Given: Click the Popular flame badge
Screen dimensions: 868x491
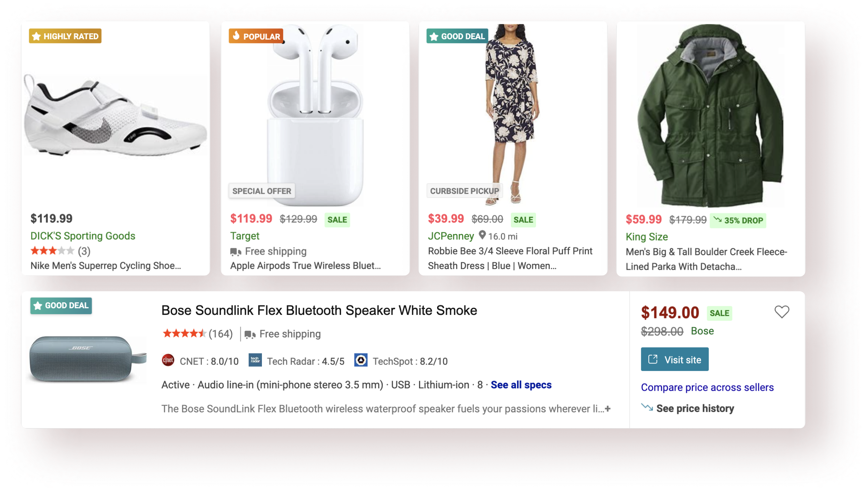Looking at the screenshot, I should (x=256, y=36).
